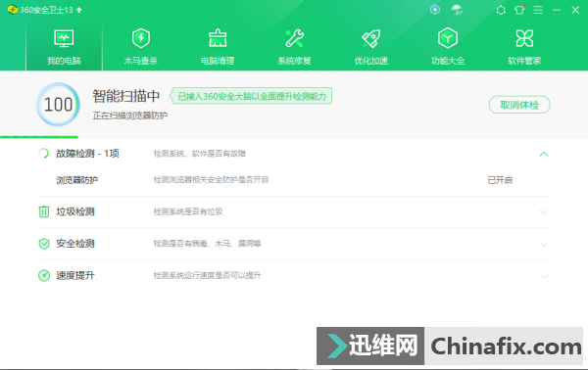The width and height of the screenshot is (588, 370).
Task: Click the 故障检测 loading spinner icon
Action: [x=43, y=153]
